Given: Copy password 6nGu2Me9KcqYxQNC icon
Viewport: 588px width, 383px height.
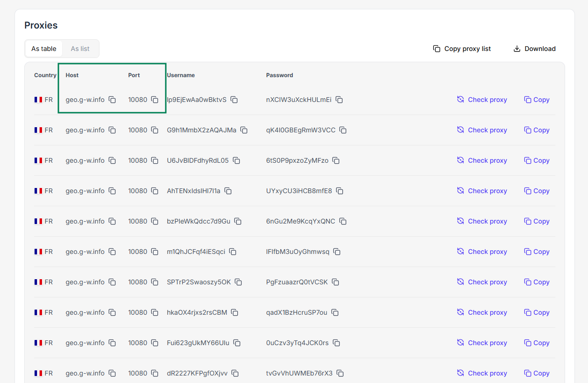Looking at the screenshot, I should click(x=343, y=221).
